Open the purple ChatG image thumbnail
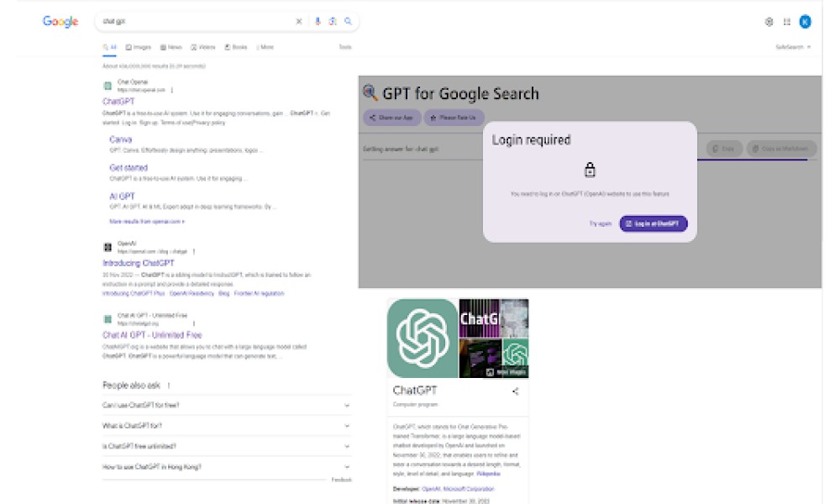Screen dimensions: 840x504 coord(479,318)
